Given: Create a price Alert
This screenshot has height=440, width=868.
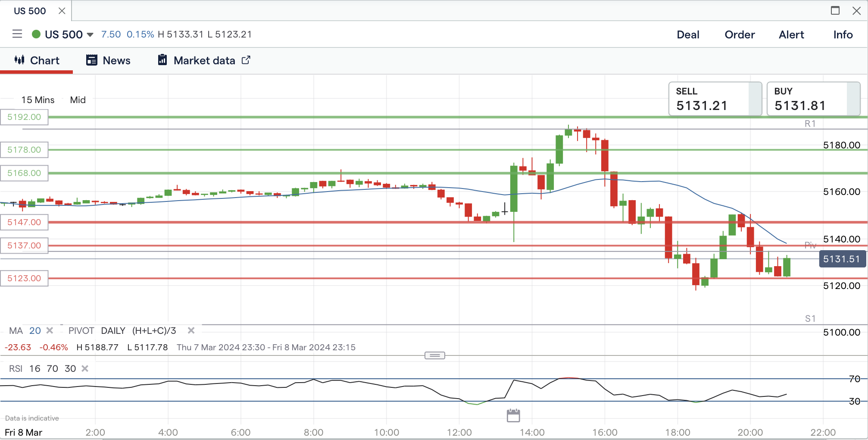Looking at the screenshot, I should tap(791, 35).
